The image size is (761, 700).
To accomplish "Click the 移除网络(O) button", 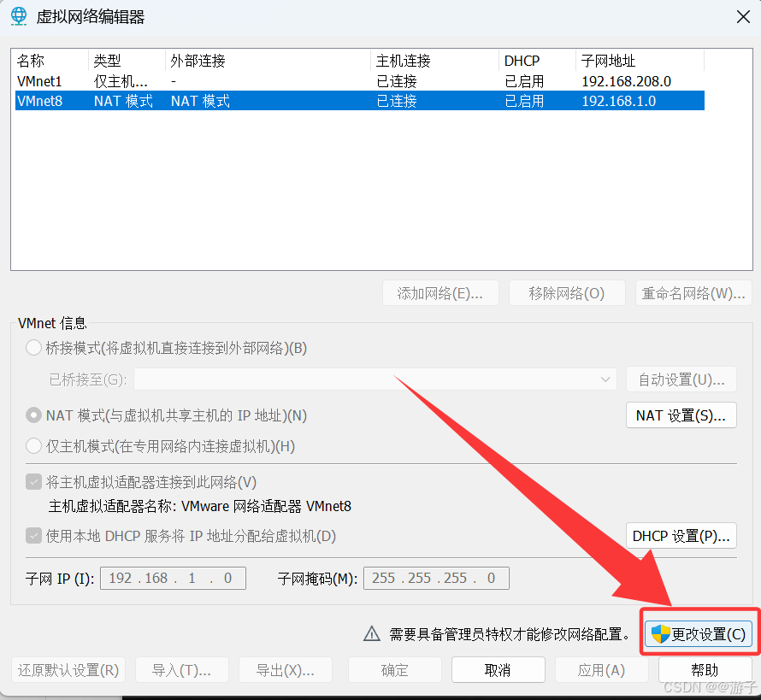I will pyautogui.click(x=566, y=293).
